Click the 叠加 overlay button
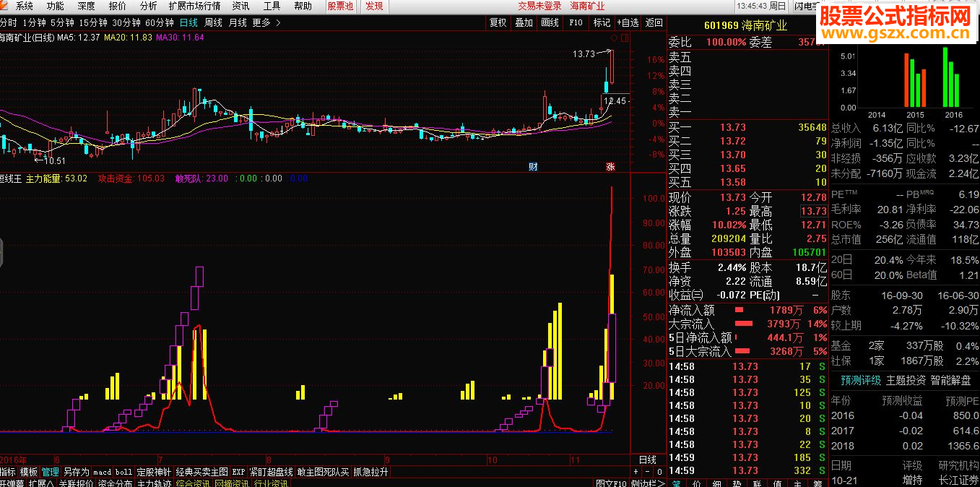This screenshot has height=487, width=980. (x=524, y=22)
